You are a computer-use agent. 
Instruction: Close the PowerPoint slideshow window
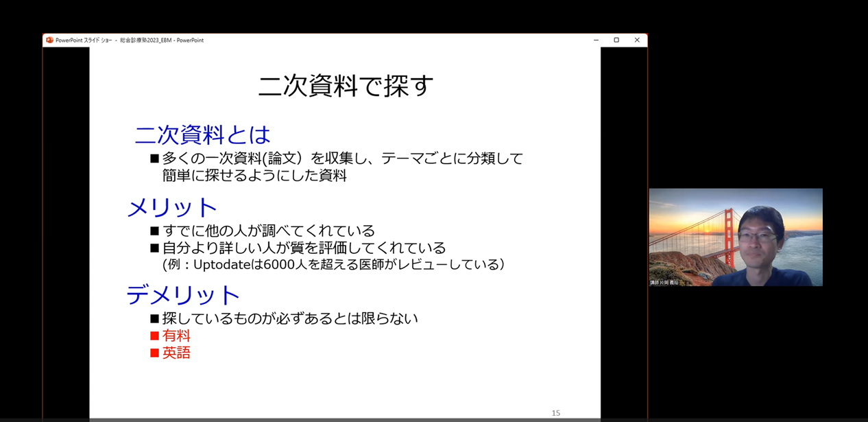point(637,40)
